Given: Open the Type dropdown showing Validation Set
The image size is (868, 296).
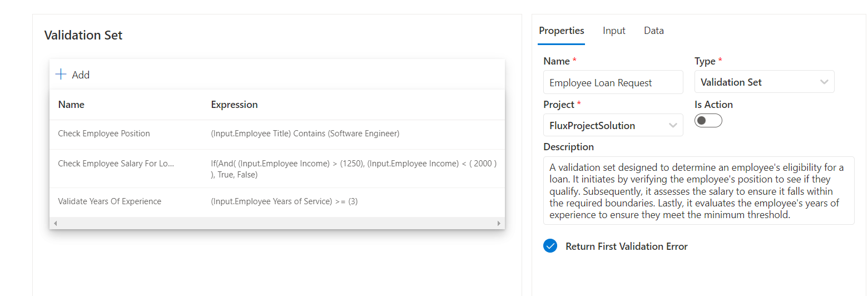Looking at the screenshot, I should click(764, 82).
